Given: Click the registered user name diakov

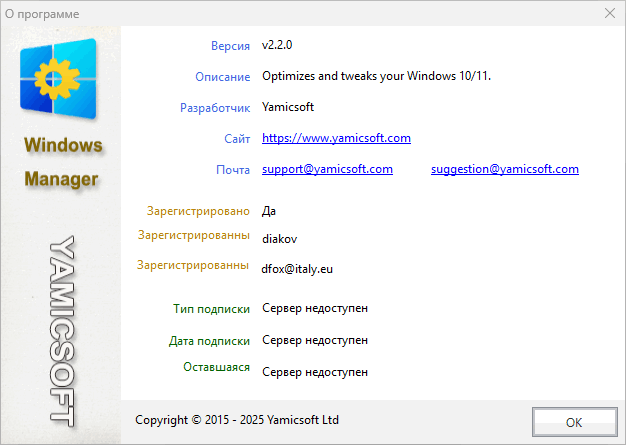Looking at the screenshot, I should [x=279, y=239].
